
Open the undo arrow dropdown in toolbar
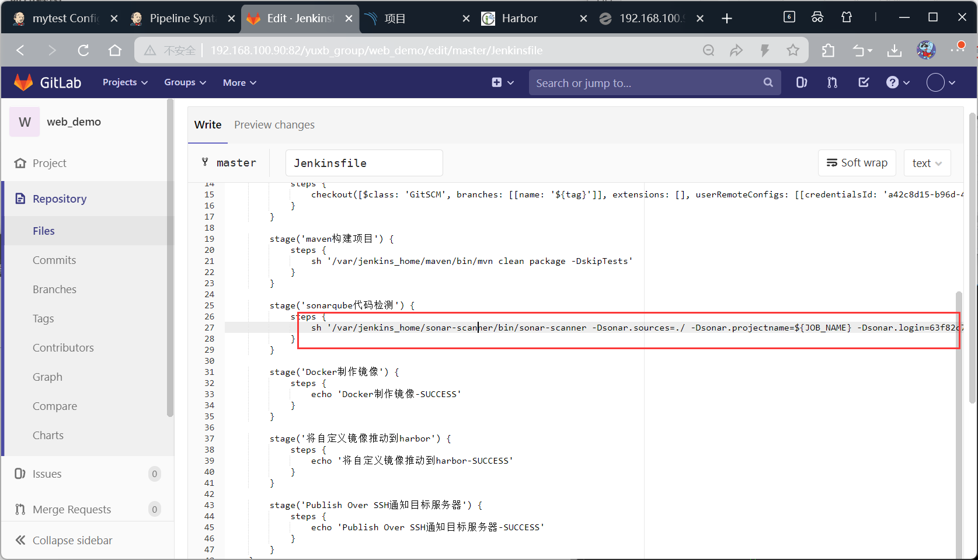tap(862, 51)
